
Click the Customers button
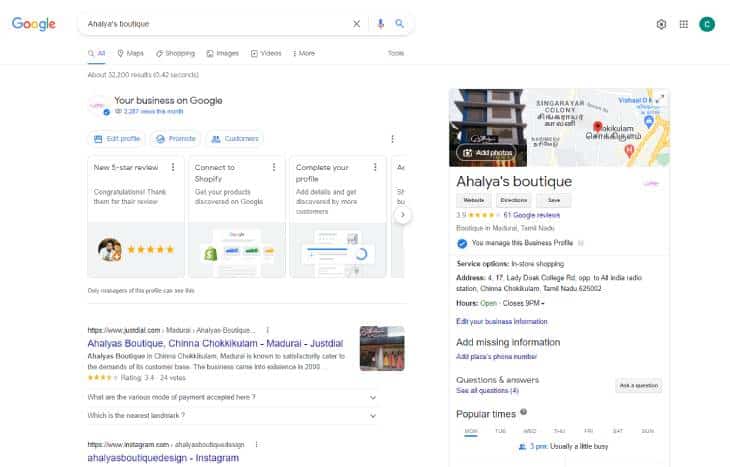pos(235,139)
